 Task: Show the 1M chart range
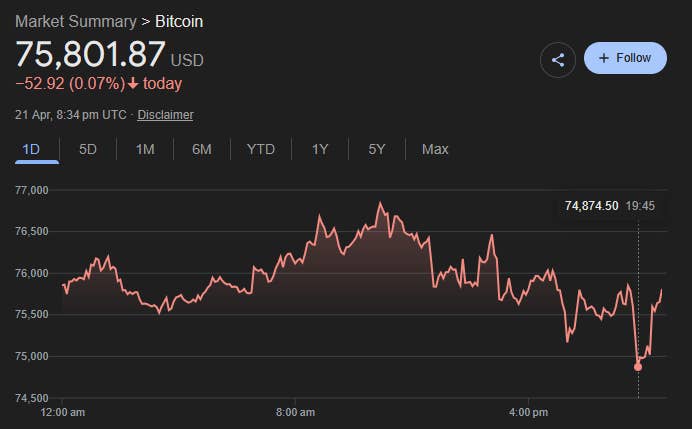tap(145, 150)
